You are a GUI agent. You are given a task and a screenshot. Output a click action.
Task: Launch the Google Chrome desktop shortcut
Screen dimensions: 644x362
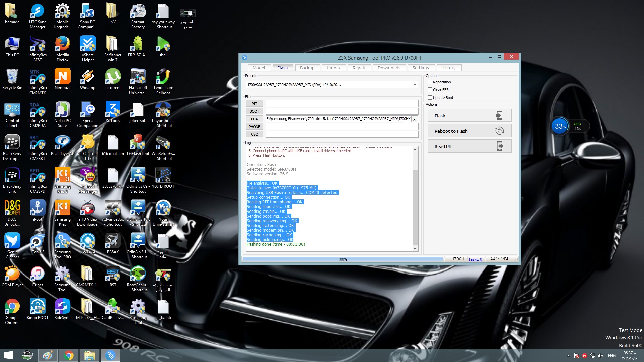coord(12,312)
